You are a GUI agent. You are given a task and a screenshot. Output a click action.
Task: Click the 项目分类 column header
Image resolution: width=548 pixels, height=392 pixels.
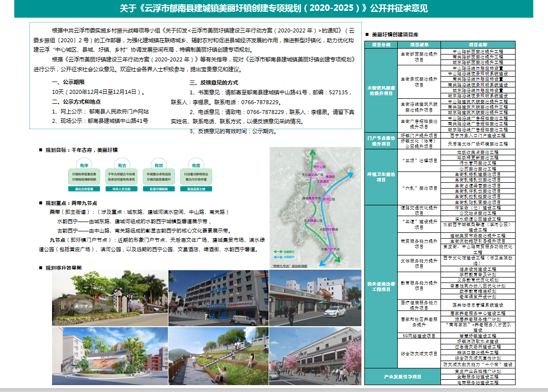click(381, 45)
